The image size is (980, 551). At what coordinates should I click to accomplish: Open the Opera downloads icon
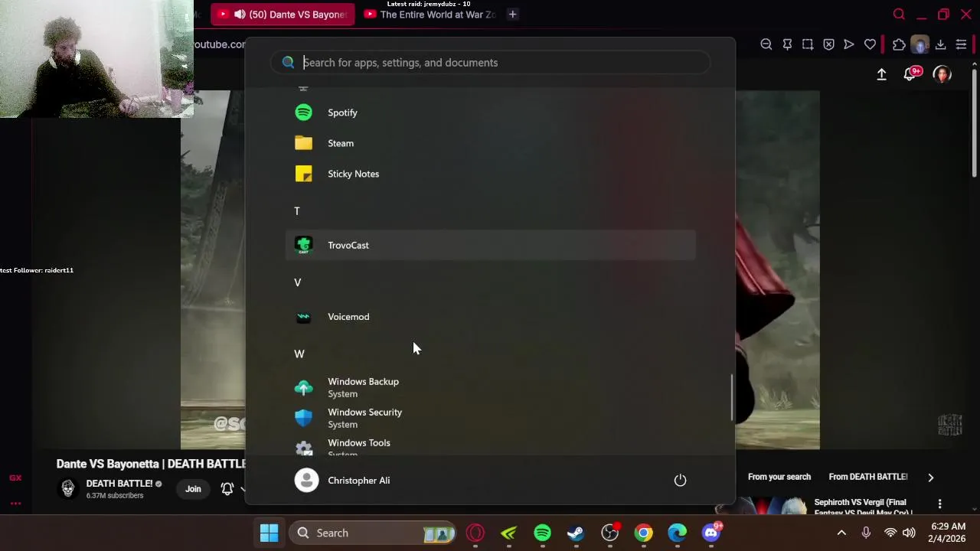click(940, 44)
